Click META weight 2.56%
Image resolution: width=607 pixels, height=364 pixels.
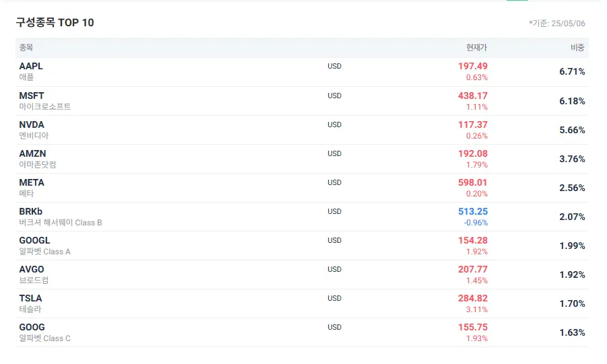pyautogui.click(x=572, y=188)
